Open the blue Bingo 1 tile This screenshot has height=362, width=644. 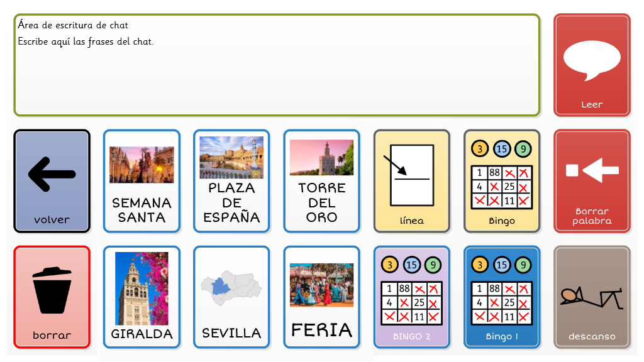[x=502, y=297]
